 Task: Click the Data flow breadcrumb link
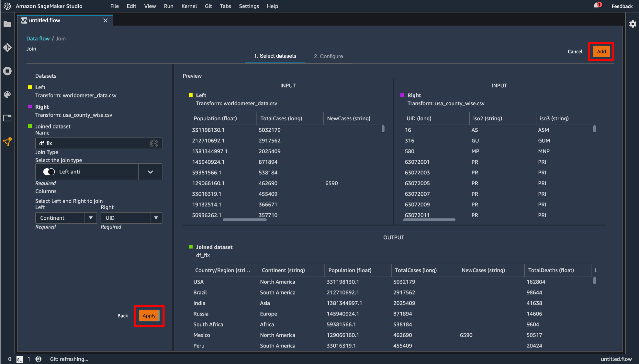tap(38, 39)
